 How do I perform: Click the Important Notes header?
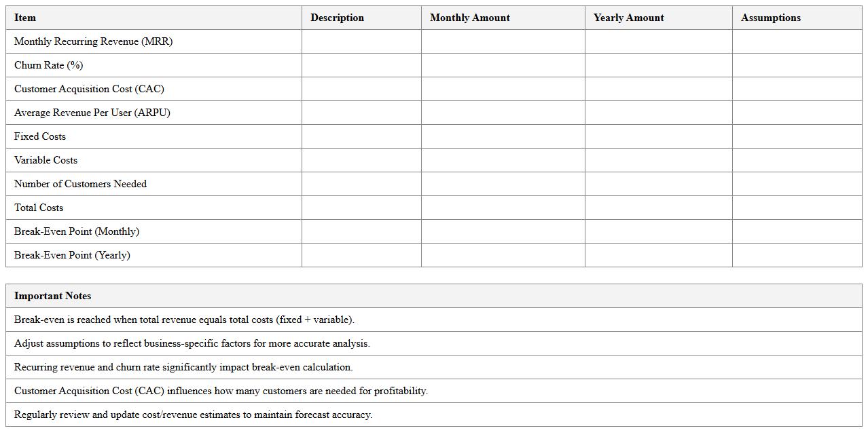click(52, 296)
